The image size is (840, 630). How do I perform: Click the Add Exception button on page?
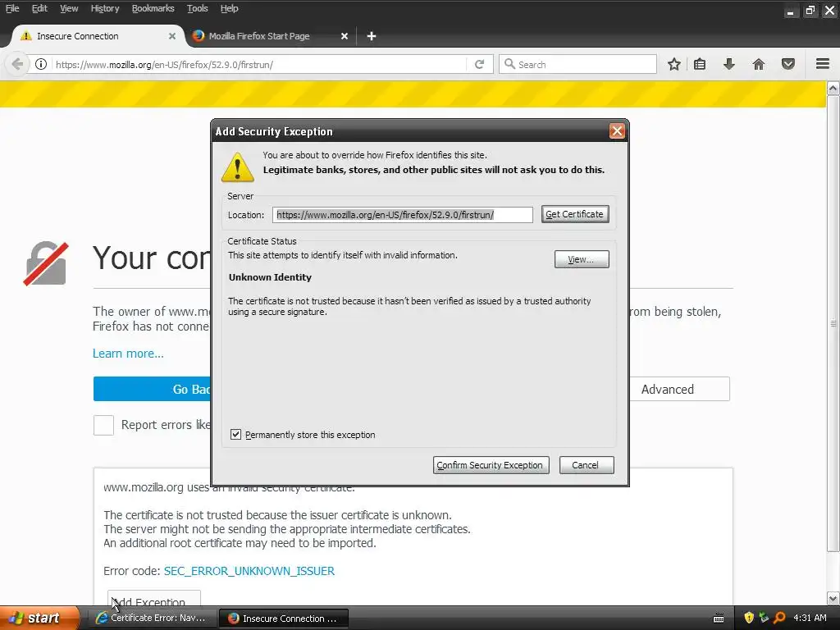[153, 599]
